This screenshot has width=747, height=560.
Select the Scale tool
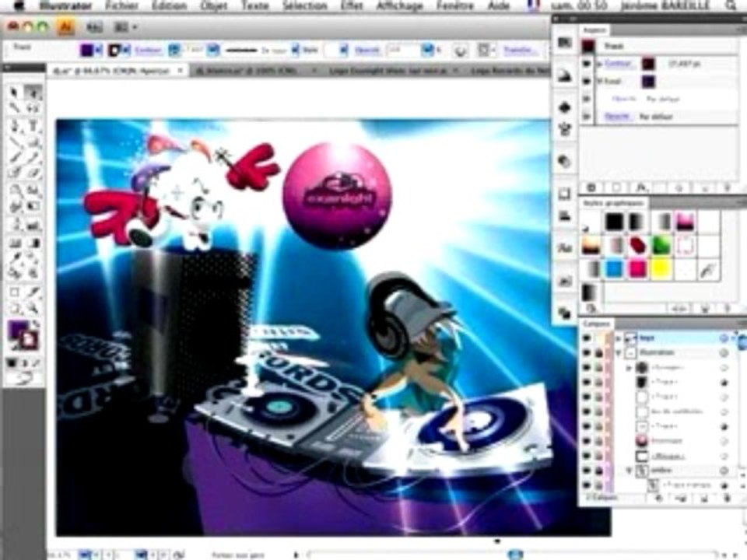(33, 191)
